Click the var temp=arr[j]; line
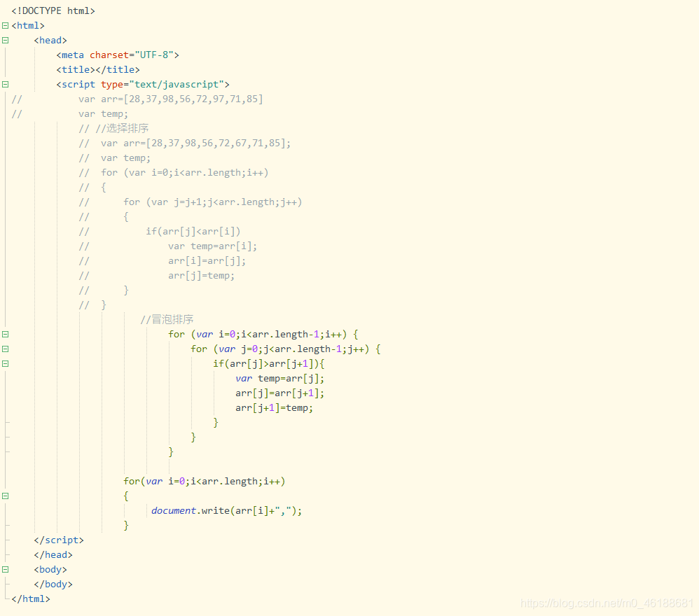 point(280,378)
